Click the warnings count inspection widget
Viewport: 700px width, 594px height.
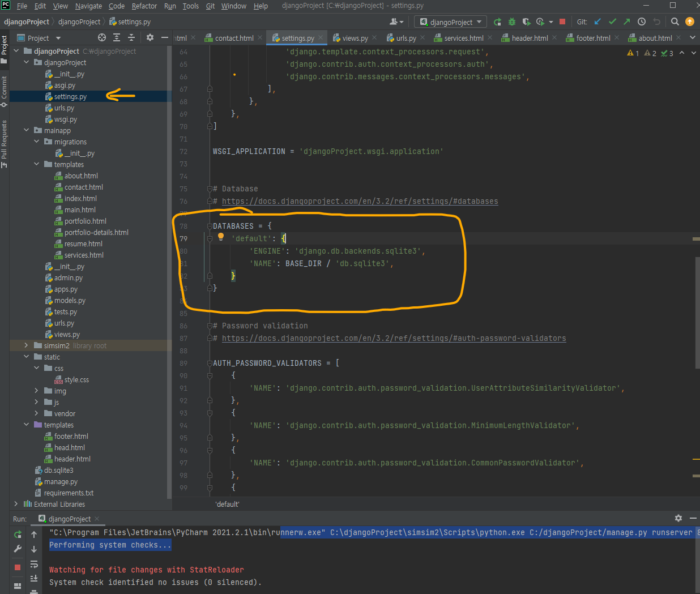pos(650,53)
